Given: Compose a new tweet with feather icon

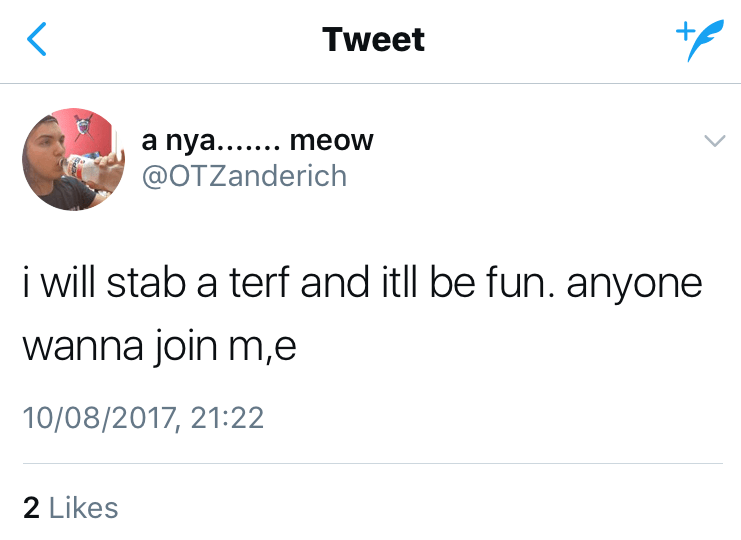Looking at the screenshot, I should point(696,41).
